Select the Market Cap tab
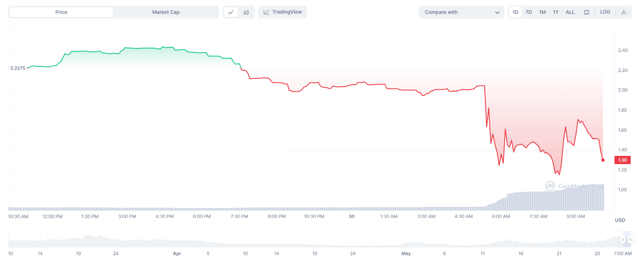Image resolution: width=644 pixels, height=269 pixels. 166,12
